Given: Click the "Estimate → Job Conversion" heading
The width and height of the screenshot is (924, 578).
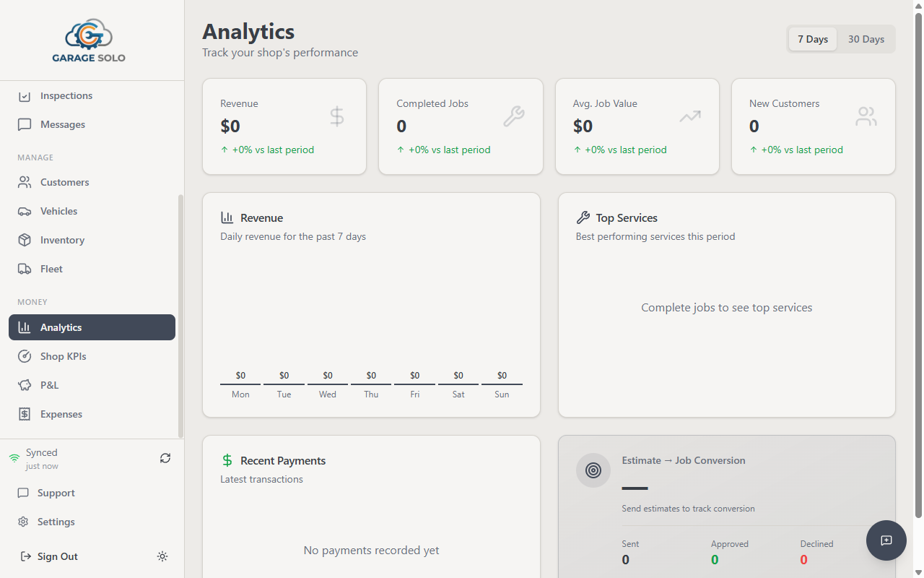Looking at the screenshot, I should 684,460.
